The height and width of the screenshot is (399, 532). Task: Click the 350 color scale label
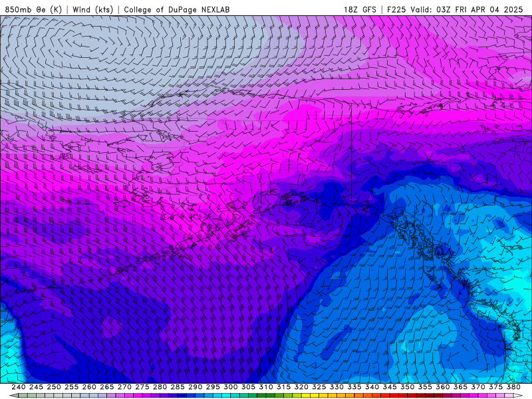click(x=408, y=387)
